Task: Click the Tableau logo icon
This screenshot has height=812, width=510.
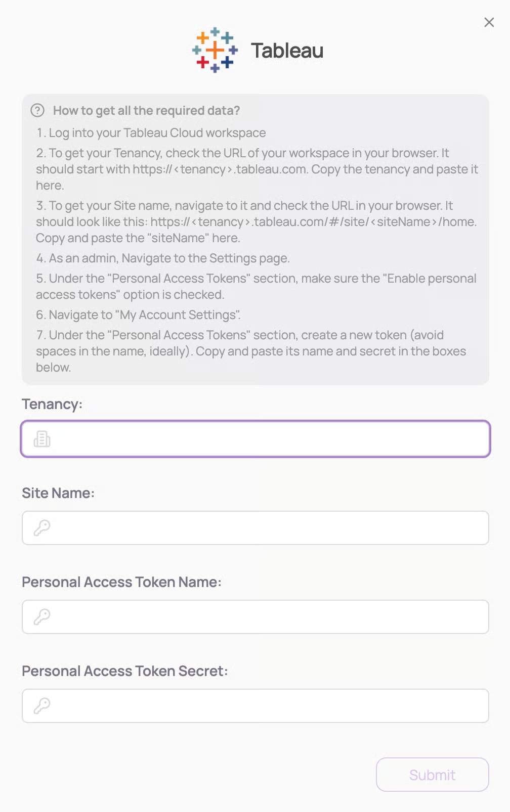Action: (215, 50)
